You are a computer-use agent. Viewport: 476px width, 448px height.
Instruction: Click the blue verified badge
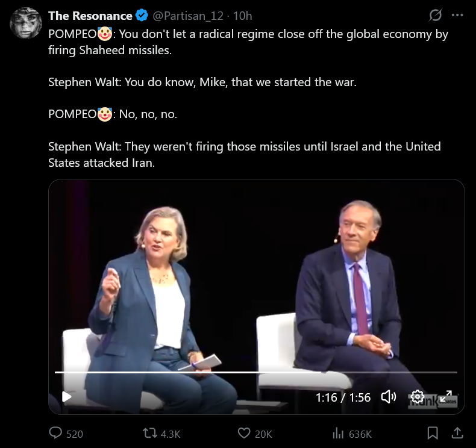pos(142,16)
